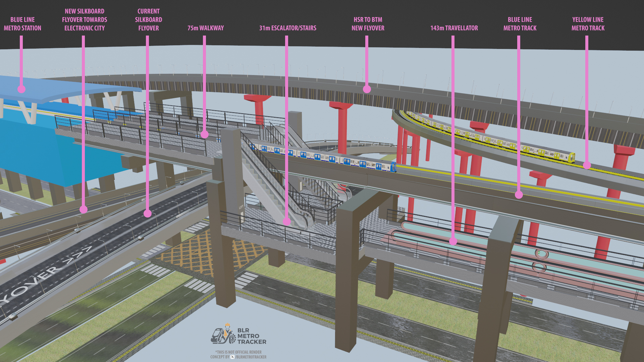Click the pink marker dot on the travellator
Screen dimensions: 644x362
pyautogui.click(x=453, y=241)
